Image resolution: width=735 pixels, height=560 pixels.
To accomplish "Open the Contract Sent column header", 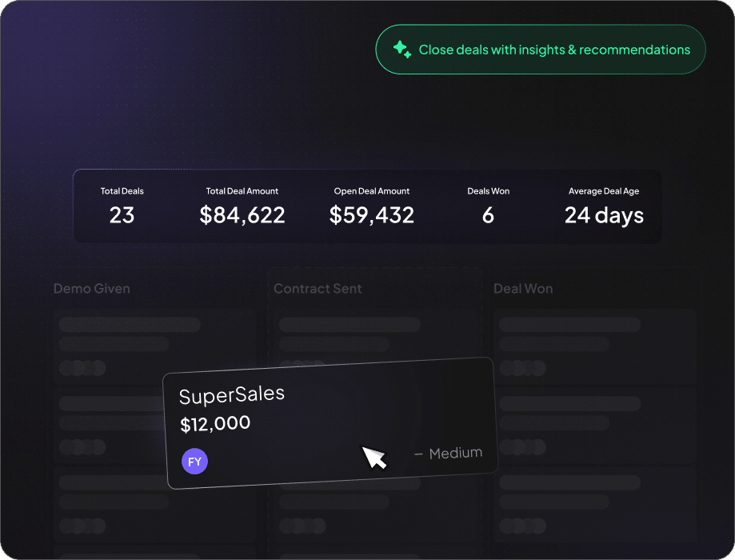I will [318, 289].
